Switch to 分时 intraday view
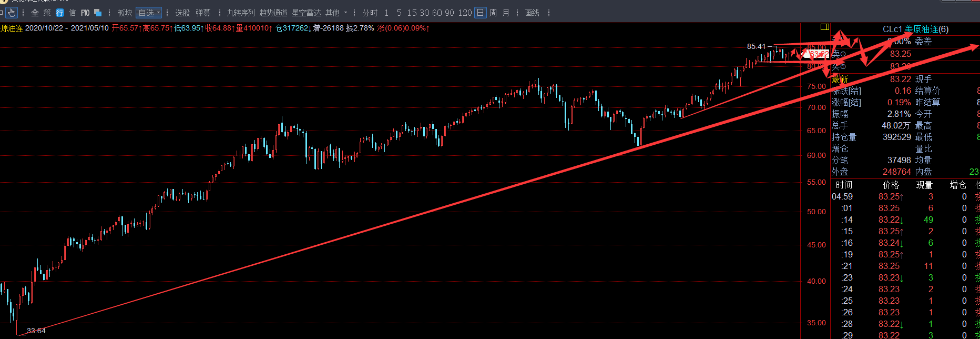 [370, 13]
